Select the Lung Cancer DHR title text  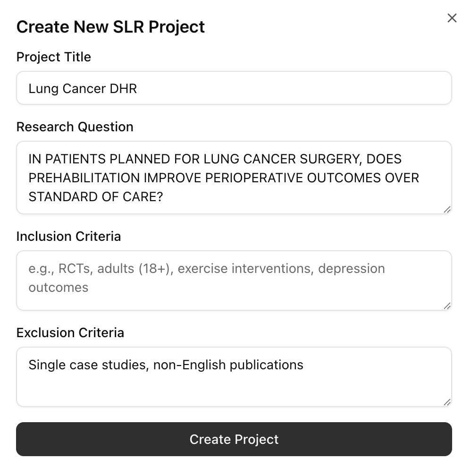tap(83, 88)
